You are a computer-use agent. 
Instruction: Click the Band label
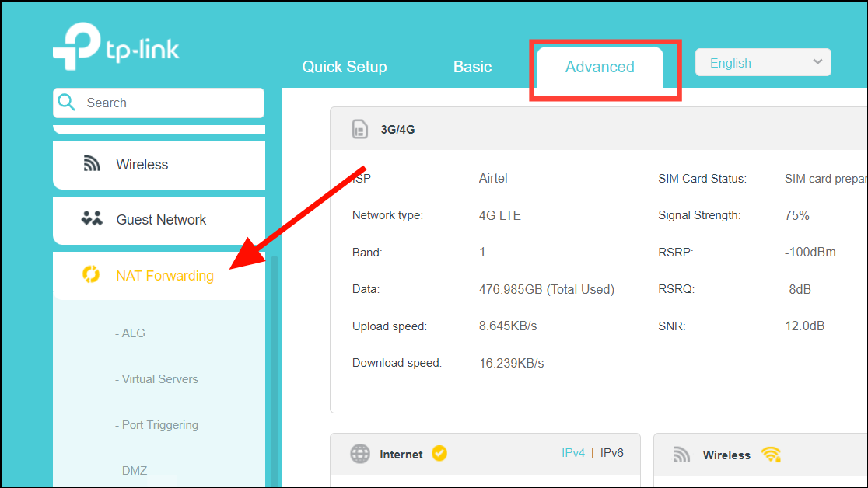[367, 253]
